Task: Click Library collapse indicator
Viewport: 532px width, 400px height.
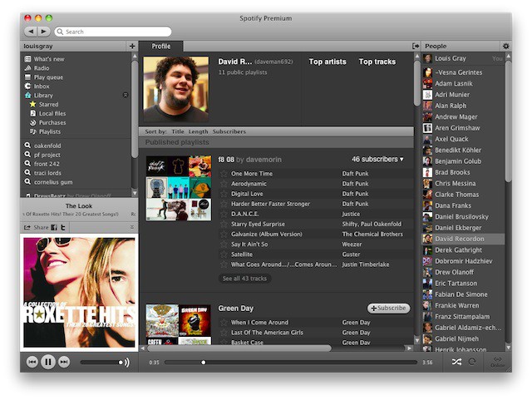Action: (x=126, y=95)
